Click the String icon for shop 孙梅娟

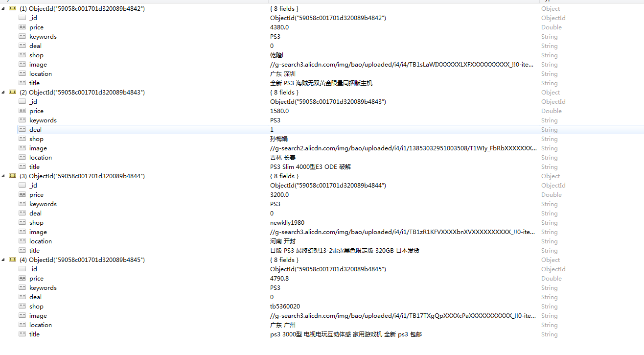coord(22,139)
